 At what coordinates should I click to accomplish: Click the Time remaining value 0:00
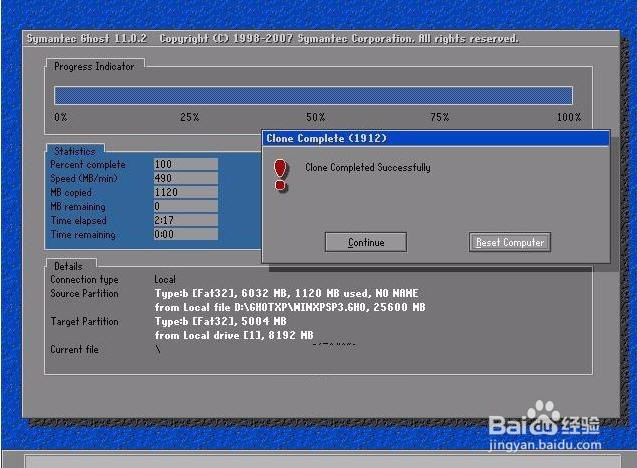[186, 234]
